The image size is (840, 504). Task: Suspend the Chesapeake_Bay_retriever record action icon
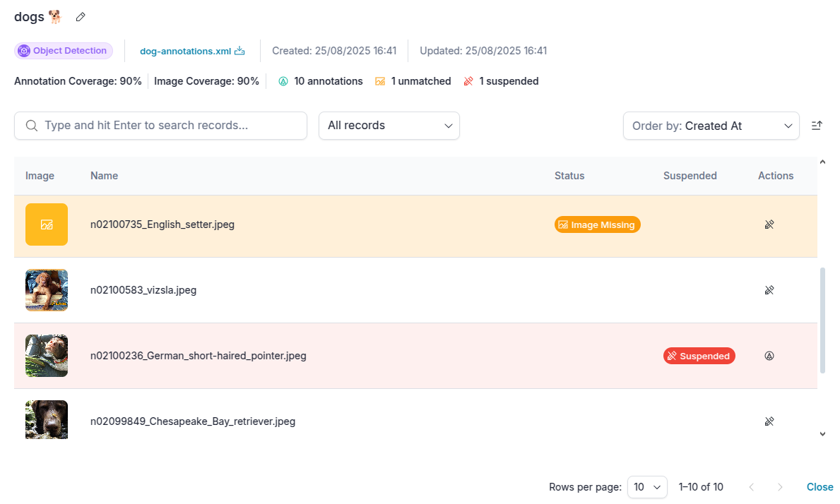point(769,421)
